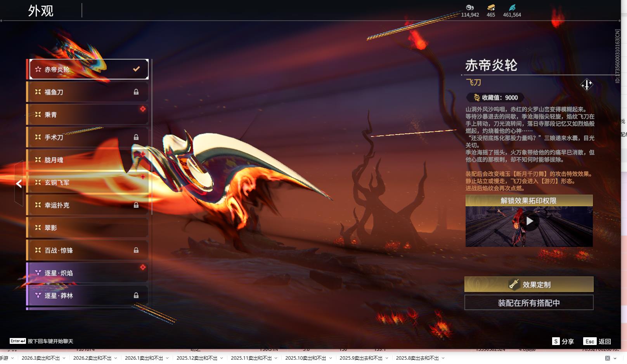627x364 pixels.
Task: Open dropdown arrow beside 2026.2卖出和不出 tab
Action: tap(116, 358)
